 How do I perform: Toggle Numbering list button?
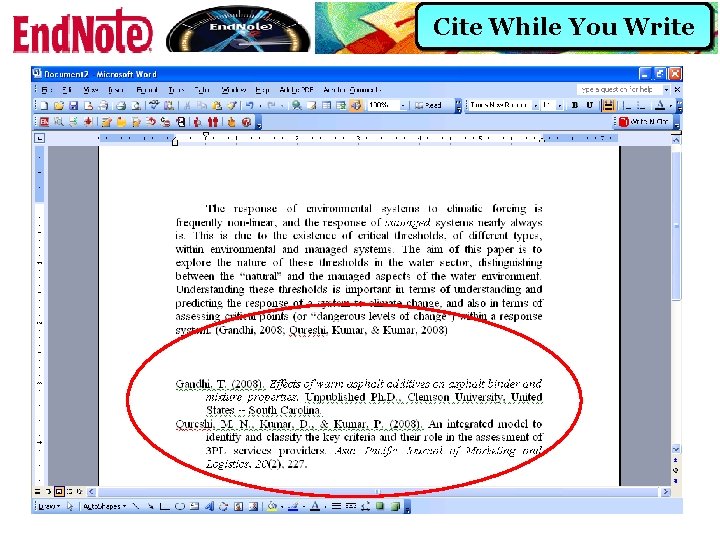tap(627, 106)
